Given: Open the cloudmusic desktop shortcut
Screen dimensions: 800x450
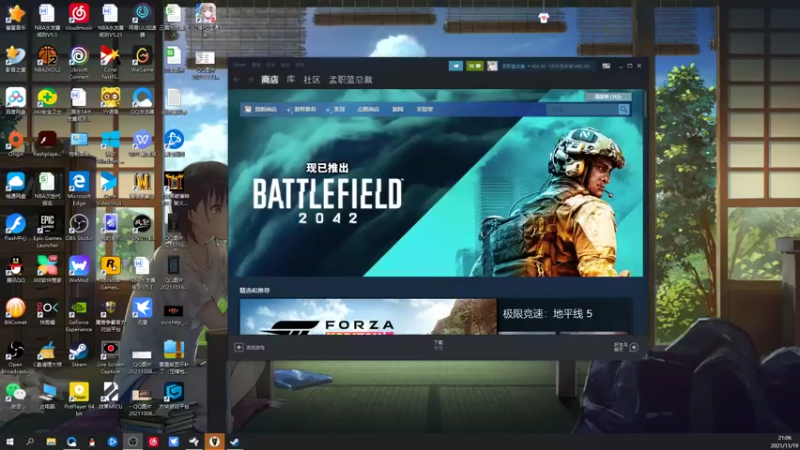Looking at the screenshot, I should click(79, 17).
